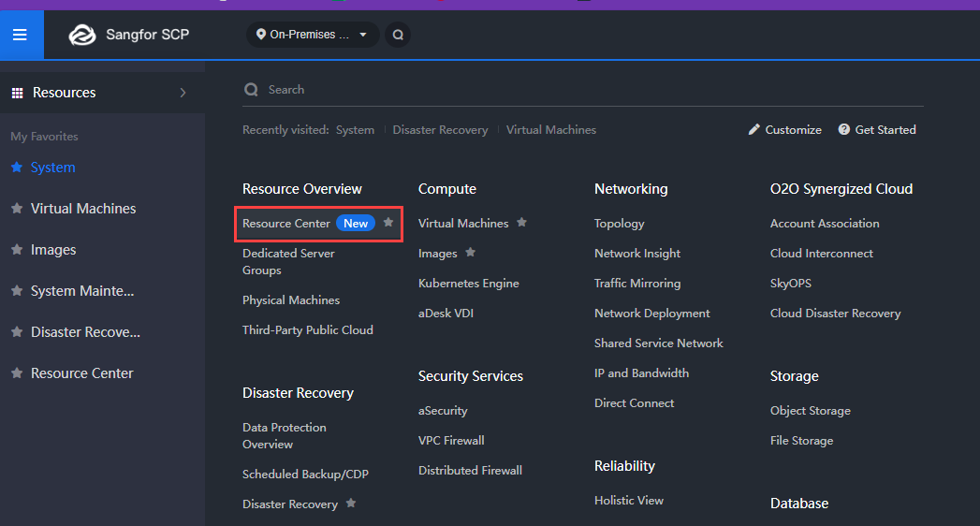Open aDesk VDI
Image resolution: width=980 pixels, height=526 pixels.
coord(446,314)
